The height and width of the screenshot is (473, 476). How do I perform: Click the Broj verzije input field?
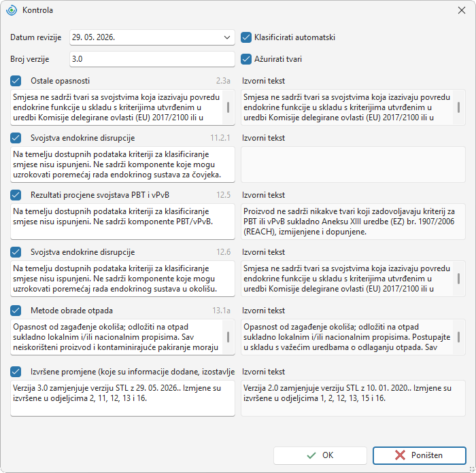point(152,59)
